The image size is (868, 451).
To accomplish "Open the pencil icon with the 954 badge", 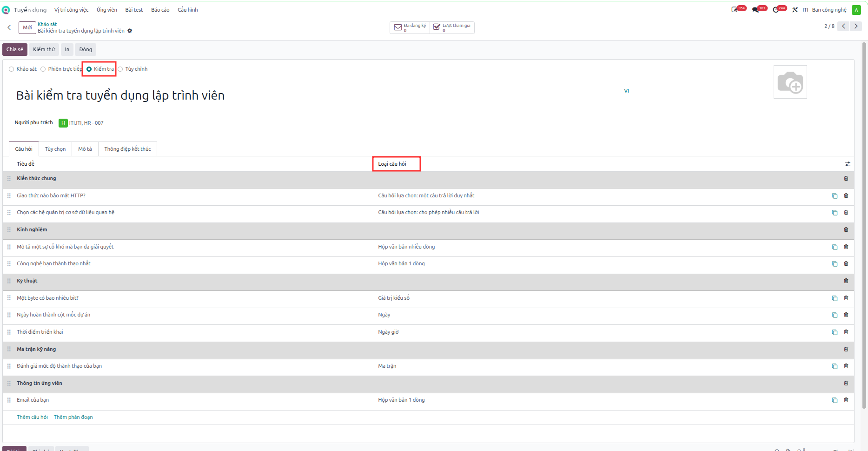I will point(735,10).
